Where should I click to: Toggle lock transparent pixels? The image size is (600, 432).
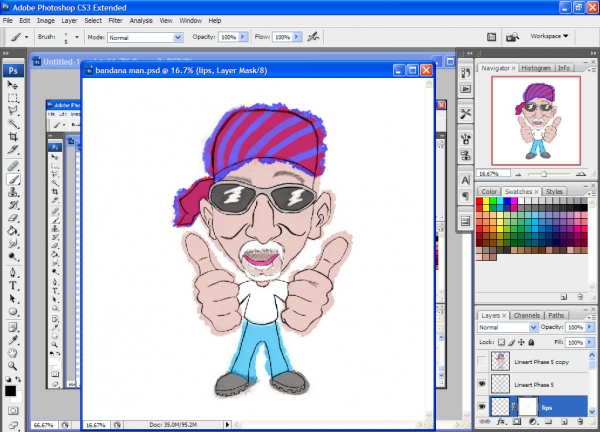click(x=501, y=342)
